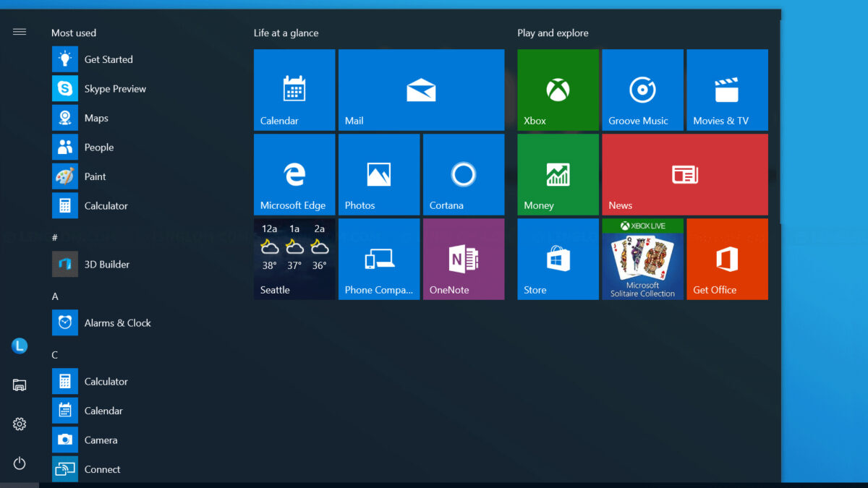Open the Mail tile
This screenshot has width=868, height=488.
(421, 90)
